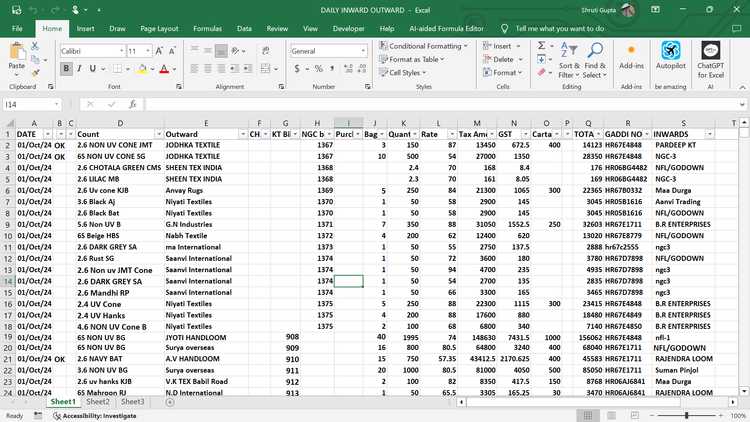The height and width of the screenshot is (422, 750).
Task: Toggle Bold formatting
Action: [x=66, y=68]
